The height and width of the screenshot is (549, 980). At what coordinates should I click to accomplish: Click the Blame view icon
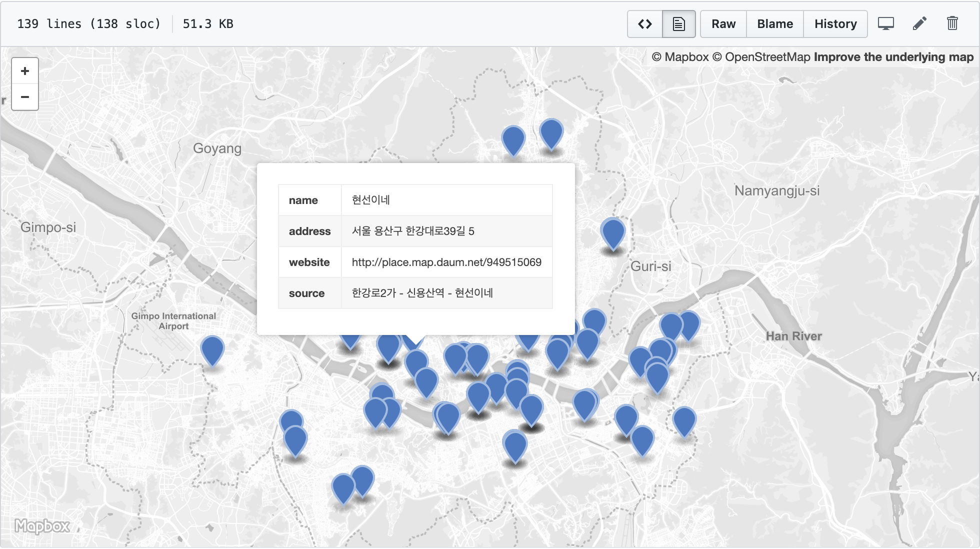click(x=774, y=24)
